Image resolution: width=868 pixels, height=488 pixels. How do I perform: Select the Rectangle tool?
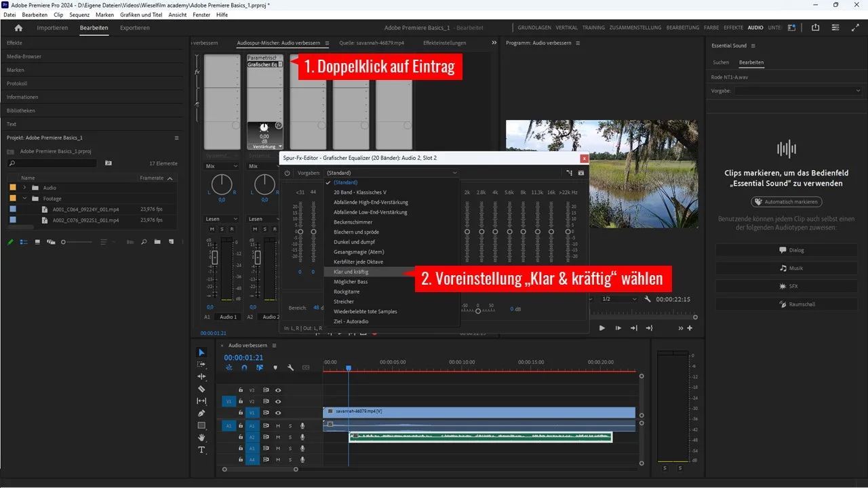(201, 426)
